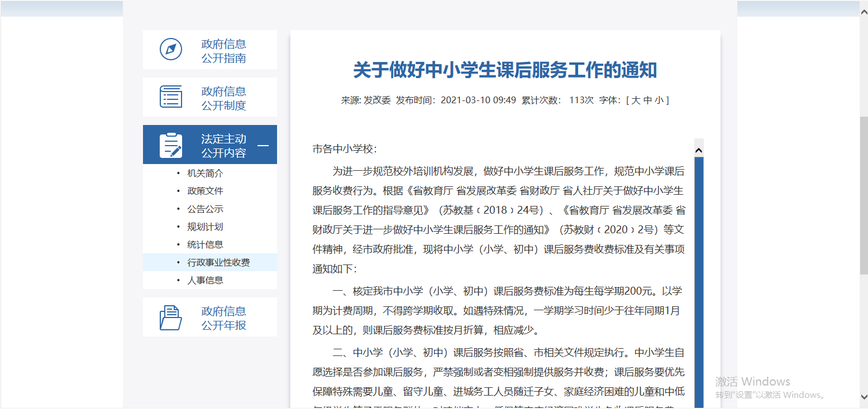Click the folder icon for 政府信息公开年报

pos(171,317)
